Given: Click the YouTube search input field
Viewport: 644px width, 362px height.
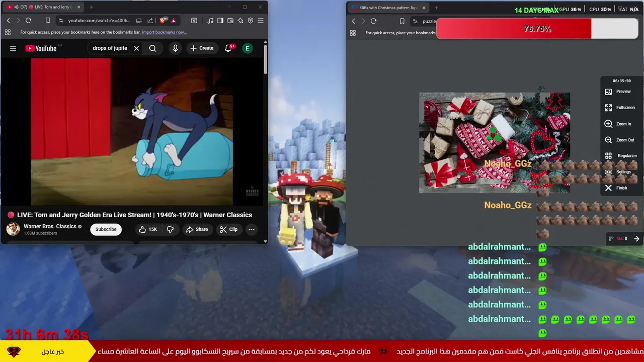Looking at the screenshot, I should coord(110,48).
